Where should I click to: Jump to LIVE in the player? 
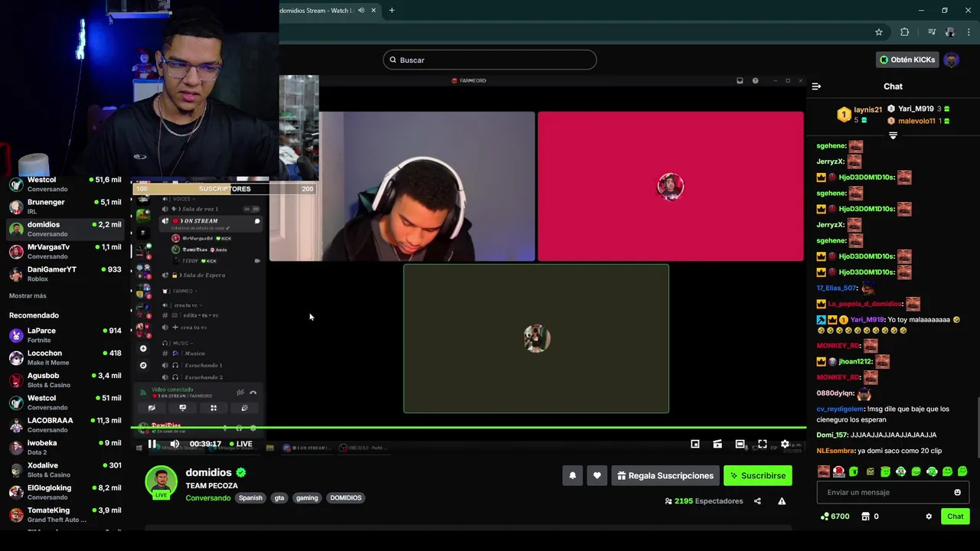(x=240, y=444)
